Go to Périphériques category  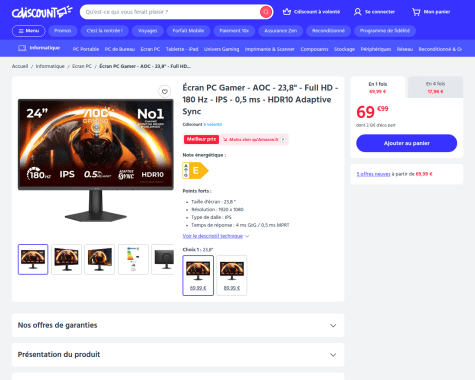pyautogui.click(x=376, y=49)
